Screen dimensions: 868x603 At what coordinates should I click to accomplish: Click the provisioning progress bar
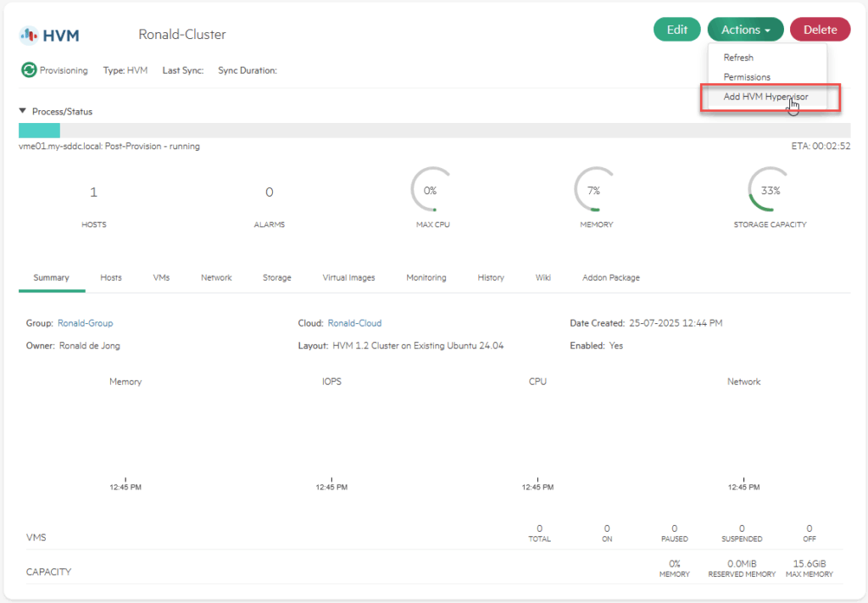tap(434, 131)
